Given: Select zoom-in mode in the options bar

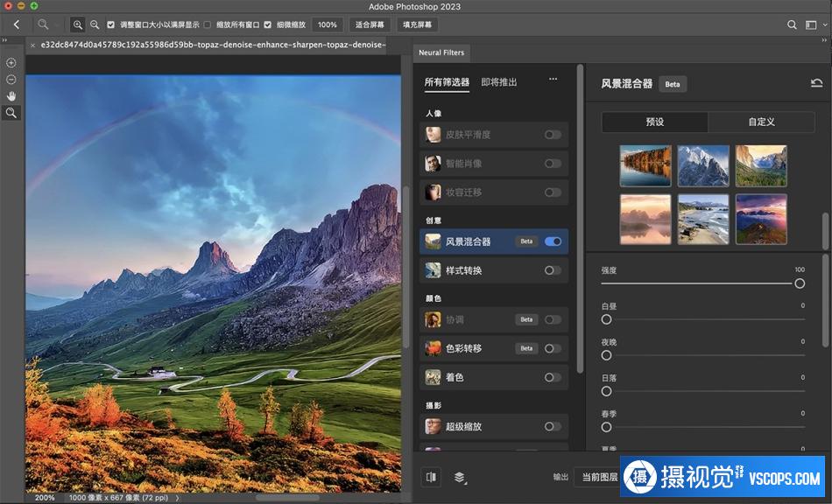Looking at the screenshot, I should coord(77,24).
